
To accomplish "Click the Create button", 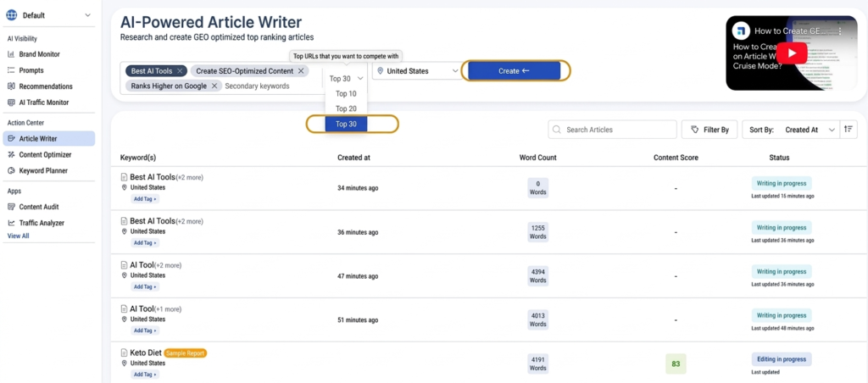I will 515,71.
